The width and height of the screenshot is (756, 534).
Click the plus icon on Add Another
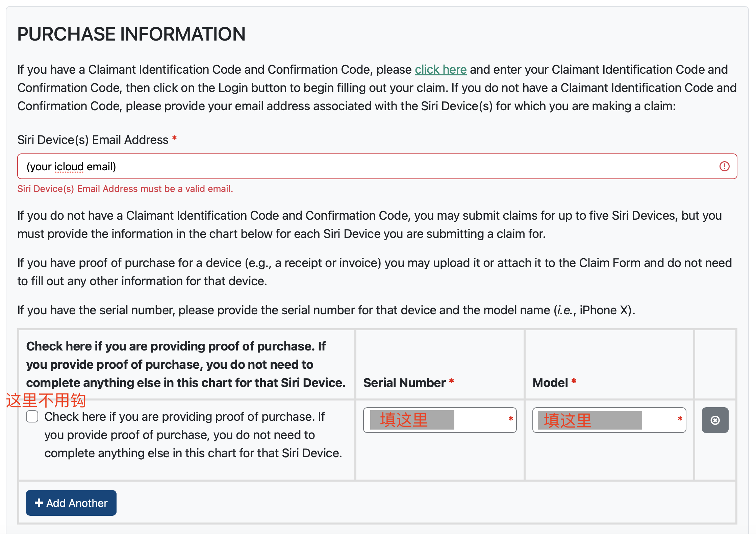tap(39, 503)
